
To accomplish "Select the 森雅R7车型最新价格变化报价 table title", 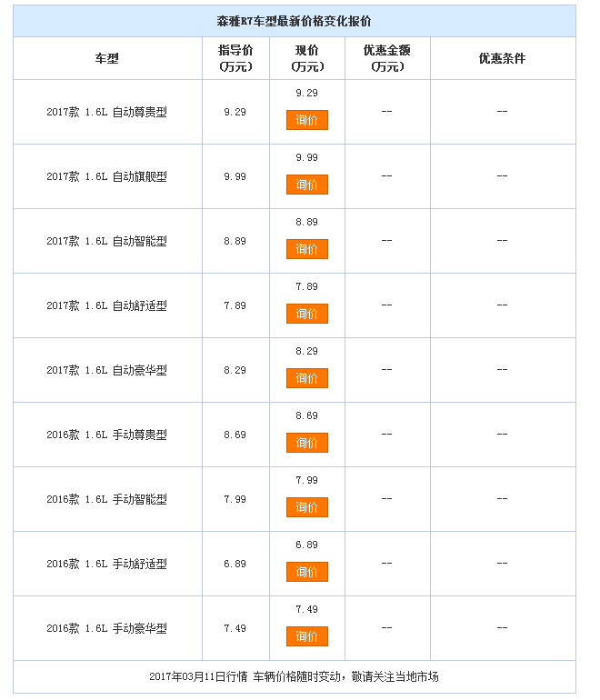I will [295, 21].
